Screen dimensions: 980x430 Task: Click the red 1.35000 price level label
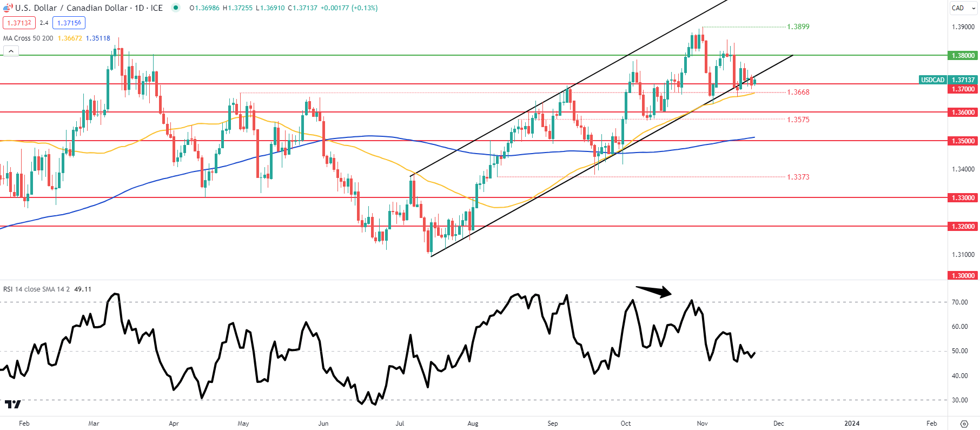coord(963,141)
